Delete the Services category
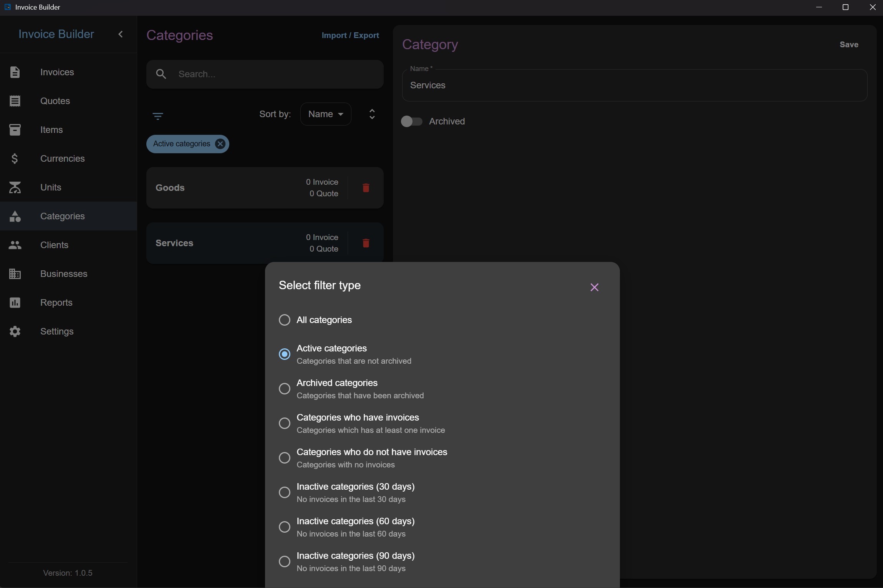This screenshot has width=883, height=588. click(366, 243)
